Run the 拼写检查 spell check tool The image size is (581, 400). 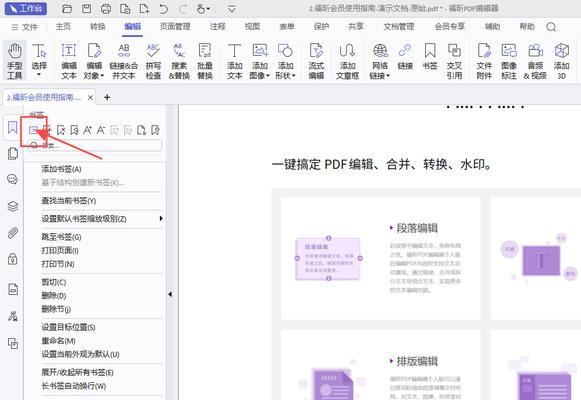[x=153, y=61]
